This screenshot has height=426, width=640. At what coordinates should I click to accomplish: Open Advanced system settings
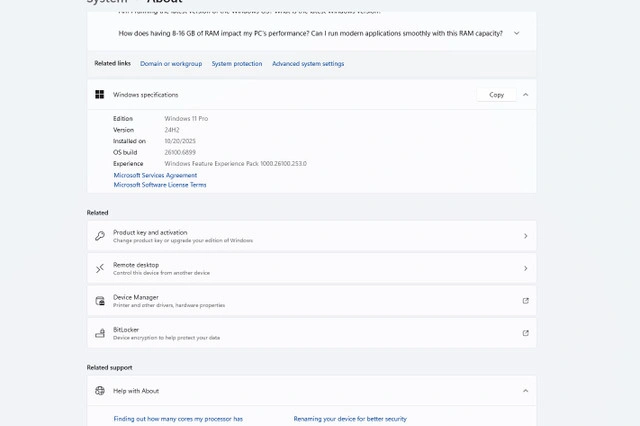(x=308, y=64)
